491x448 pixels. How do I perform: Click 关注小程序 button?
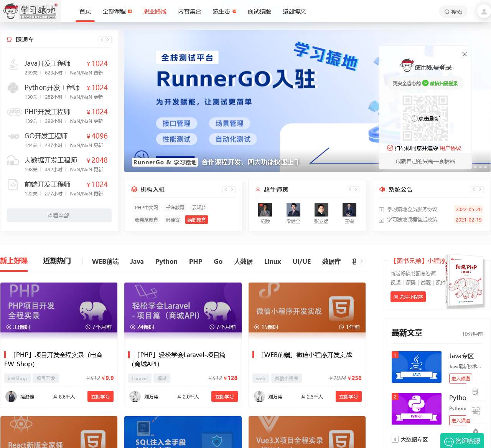coord(408,297)
